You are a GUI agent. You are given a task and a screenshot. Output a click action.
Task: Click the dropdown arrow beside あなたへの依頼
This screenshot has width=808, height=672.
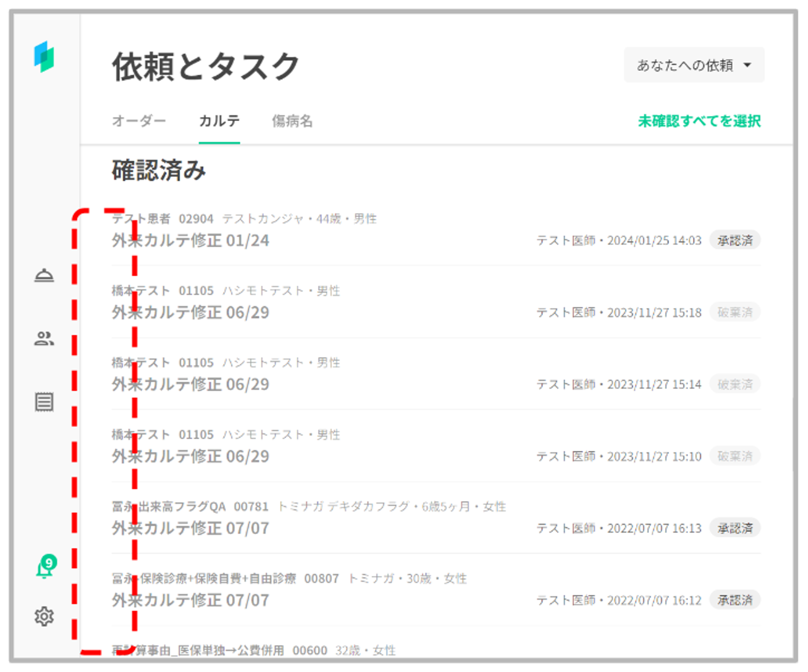point(747,65)
